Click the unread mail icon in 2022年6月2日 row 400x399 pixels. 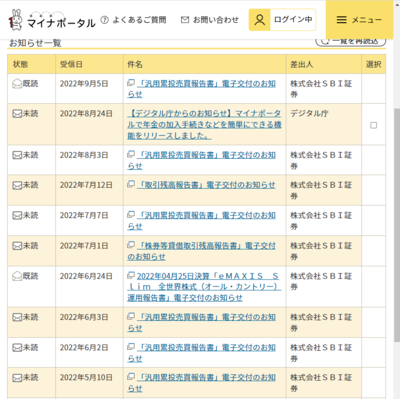click(17, 348)
